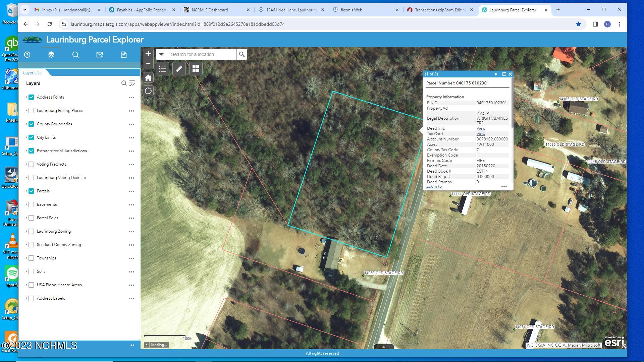Collapse the side panel with double arrow
Screen dimensions: 644x362
pyautogui.click(x=132, y=345)
